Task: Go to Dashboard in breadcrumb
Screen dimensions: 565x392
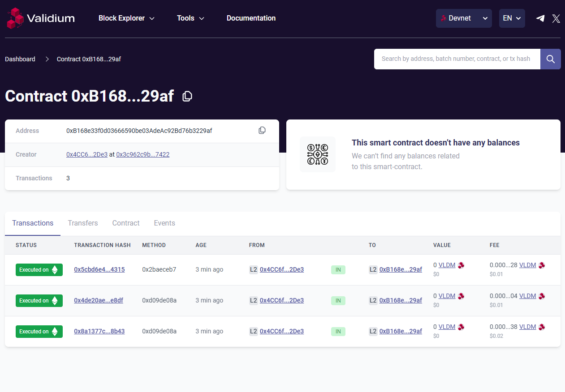Action: click(20, 59)
